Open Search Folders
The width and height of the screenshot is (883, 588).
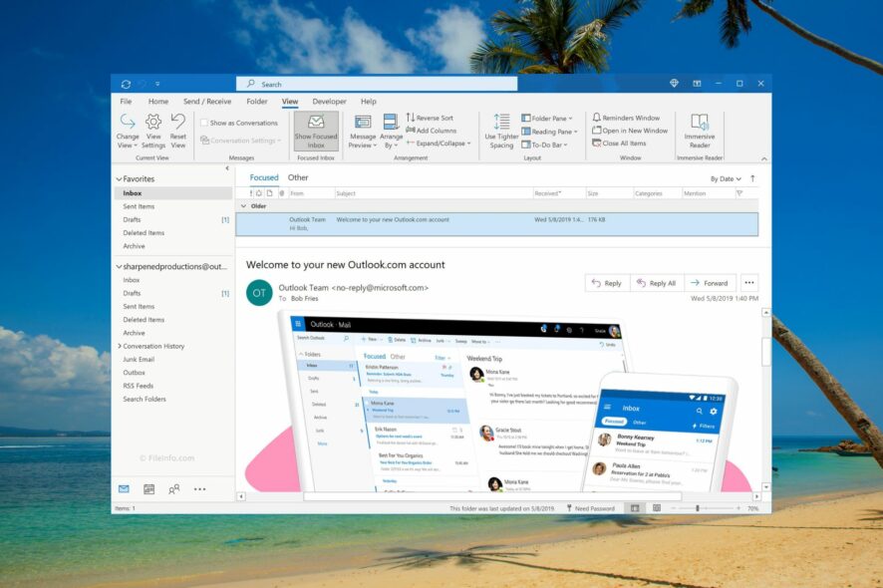point(145,399)
